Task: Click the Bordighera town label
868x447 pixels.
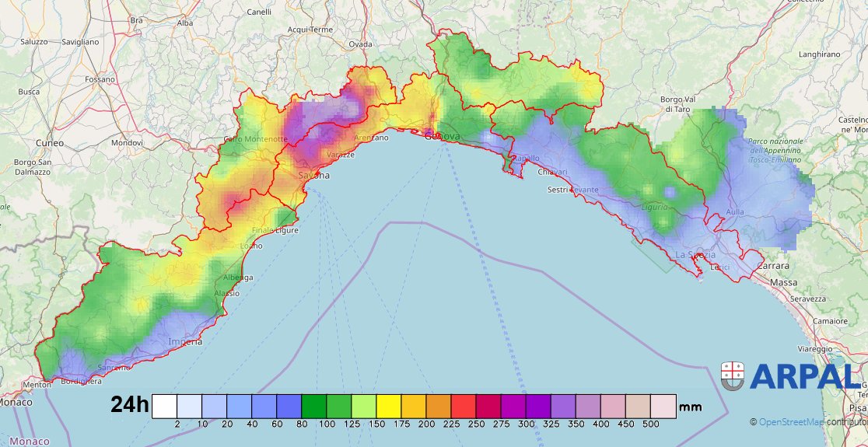Action: (82, 382)
